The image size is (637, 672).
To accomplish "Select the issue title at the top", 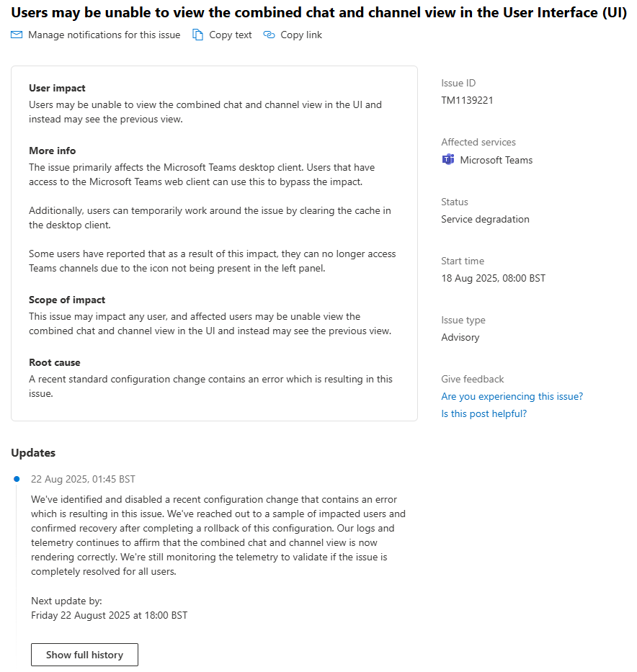I will (318, 12).
